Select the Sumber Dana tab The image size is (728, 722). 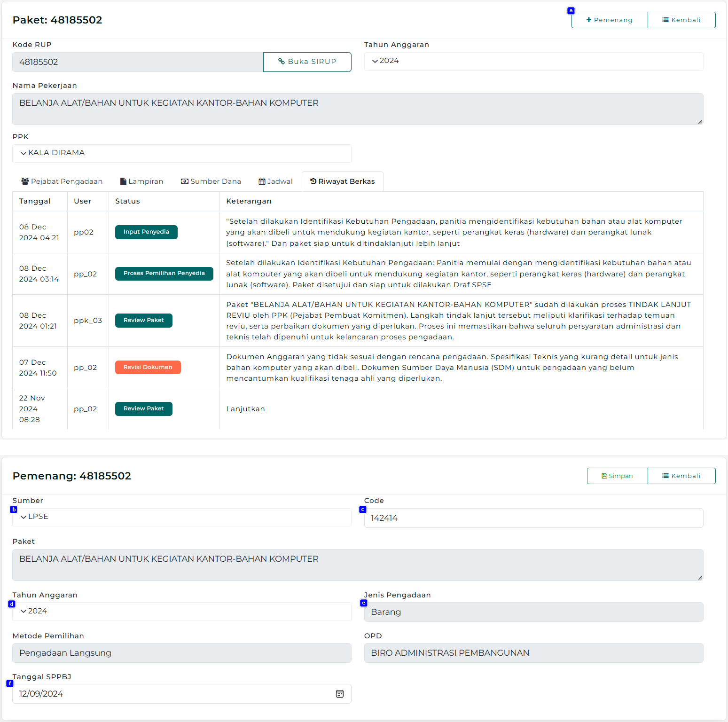211,181
